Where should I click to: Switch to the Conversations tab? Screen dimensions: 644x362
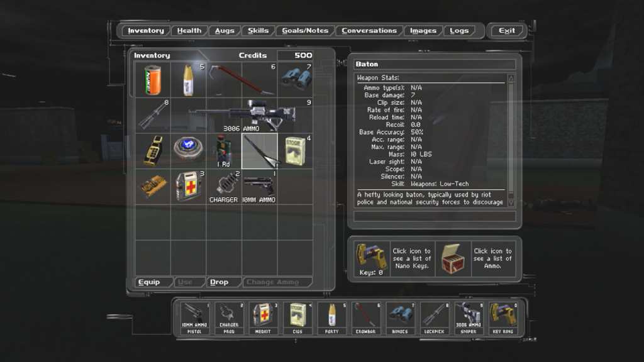click(369, 31)
